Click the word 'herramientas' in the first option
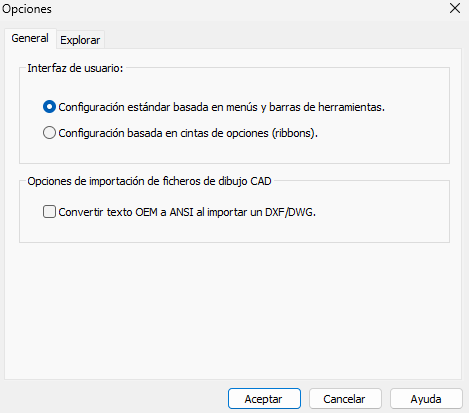 (x=351, y=107)
